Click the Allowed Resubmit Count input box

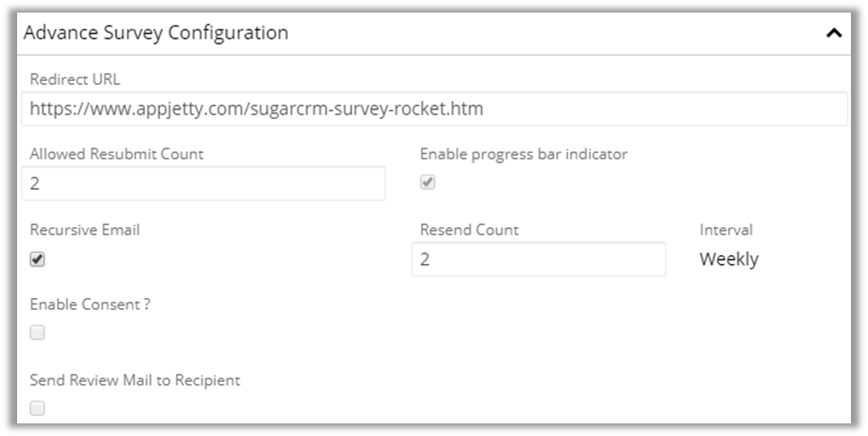click(x=203, y=184)
